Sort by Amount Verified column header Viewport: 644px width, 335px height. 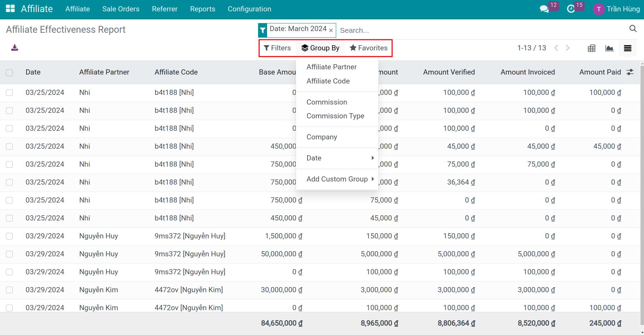coord(449,72)
